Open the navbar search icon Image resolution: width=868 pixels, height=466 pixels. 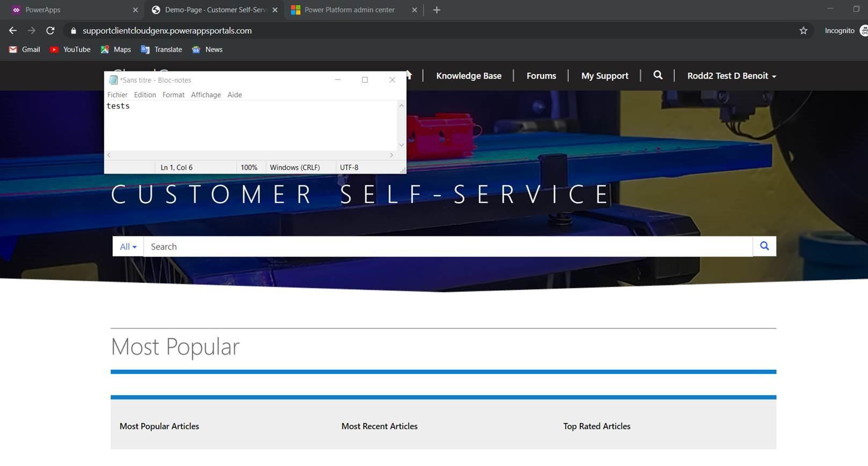[657, 75]
